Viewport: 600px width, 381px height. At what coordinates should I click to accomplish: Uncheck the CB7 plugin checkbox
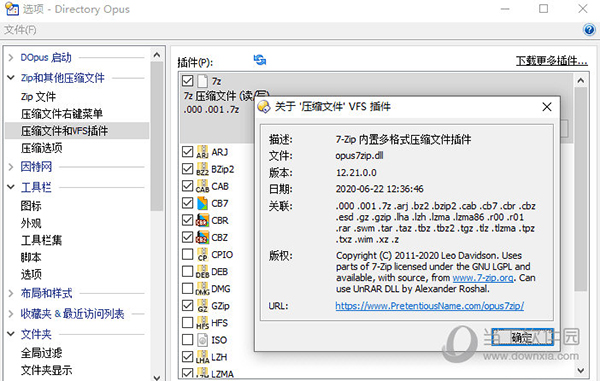click(x=188, y=203)
